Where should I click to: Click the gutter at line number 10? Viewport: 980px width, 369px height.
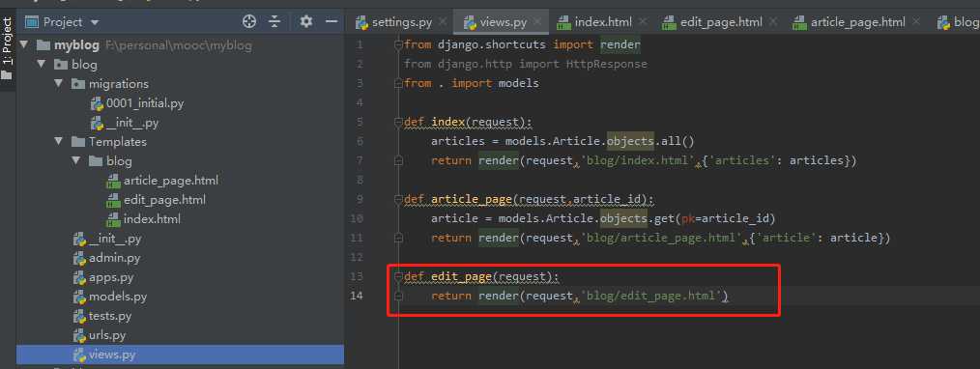357,218
